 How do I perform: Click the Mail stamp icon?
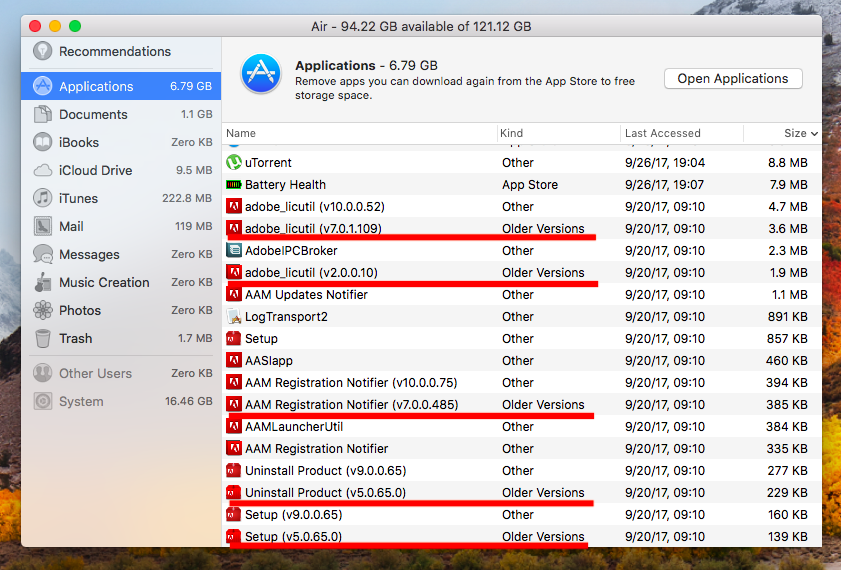[42, 226]
